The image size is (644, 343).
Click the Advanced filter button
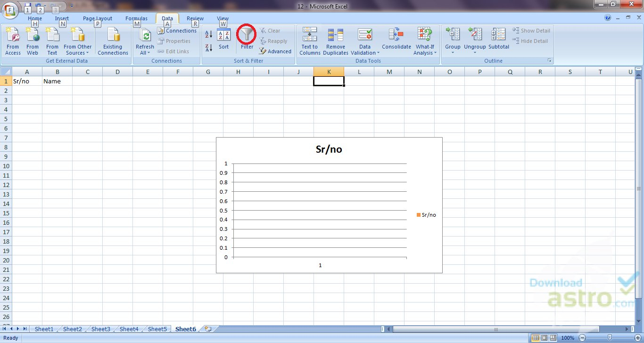tap(275, 51)
